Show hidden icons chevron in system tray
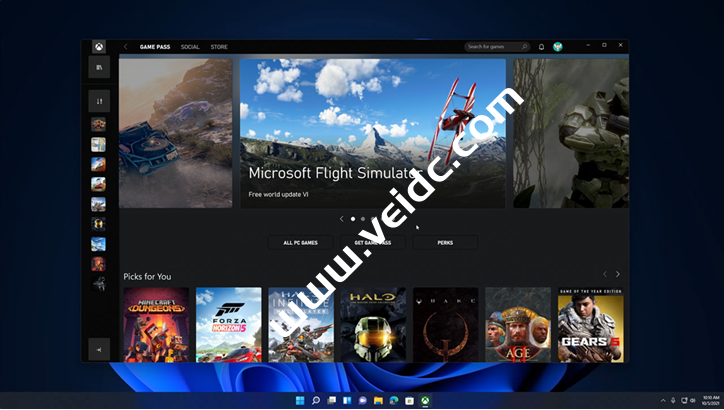The height and width of the screenshot is (410, 724). pyautogui.click(x=663, y=400)
